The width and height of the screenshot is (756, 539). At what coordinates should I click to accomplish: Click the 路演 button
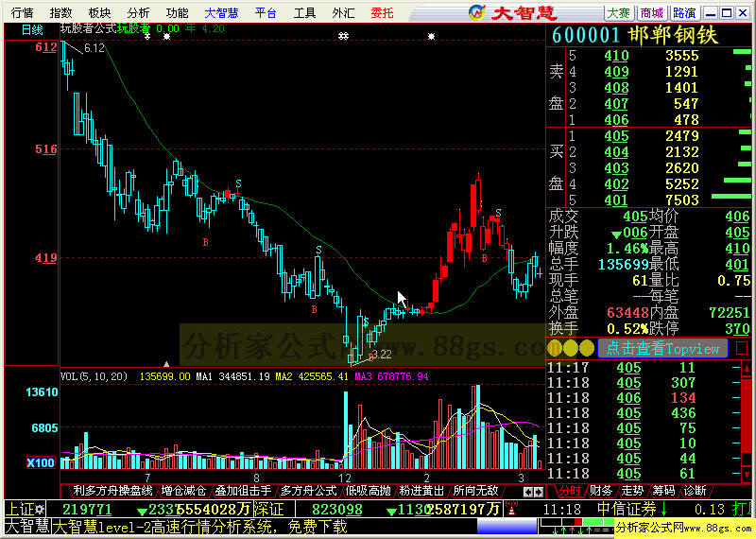pos(684,12)
